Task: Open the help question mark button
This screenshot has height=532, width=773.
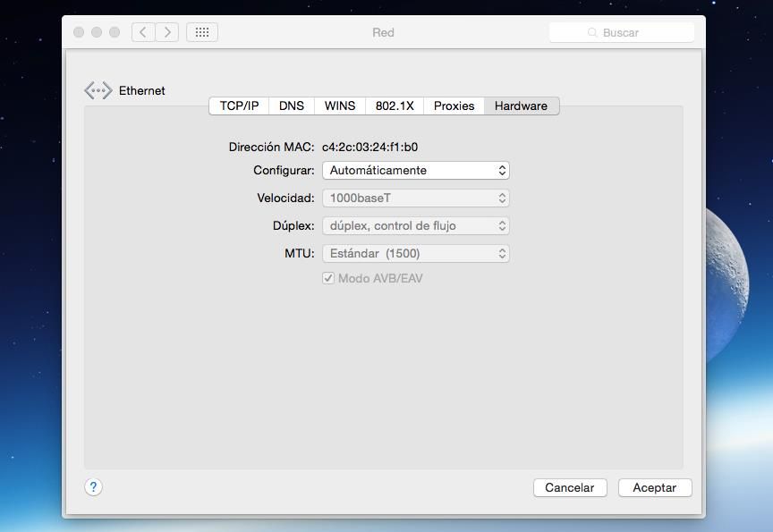Action: click(x=93, y=487)
